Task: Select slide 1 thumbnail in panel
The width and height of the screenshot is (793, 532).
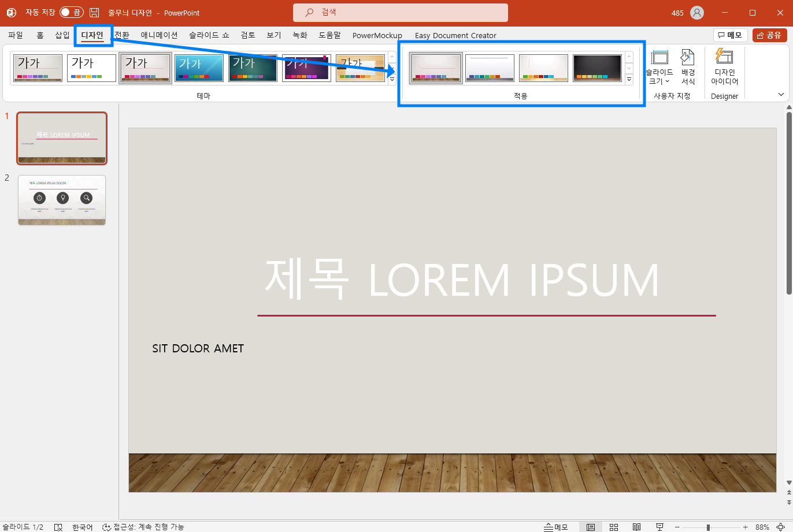Action: pos(62,138)
